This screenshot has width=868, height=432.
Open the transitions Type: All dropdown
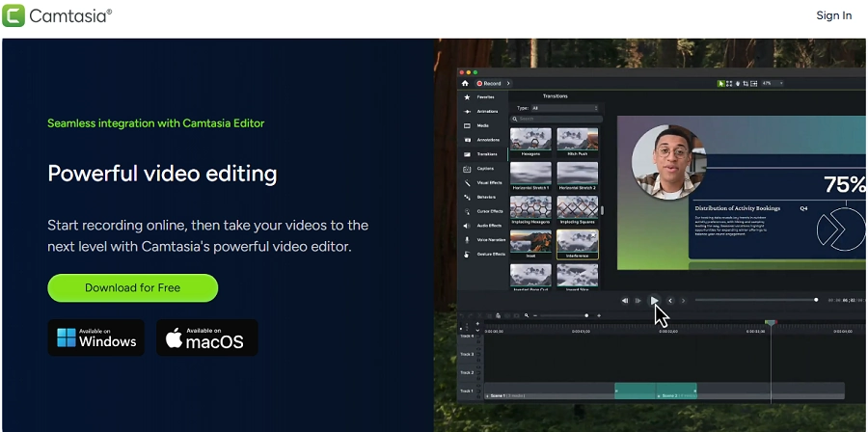[x=564, y=108]
